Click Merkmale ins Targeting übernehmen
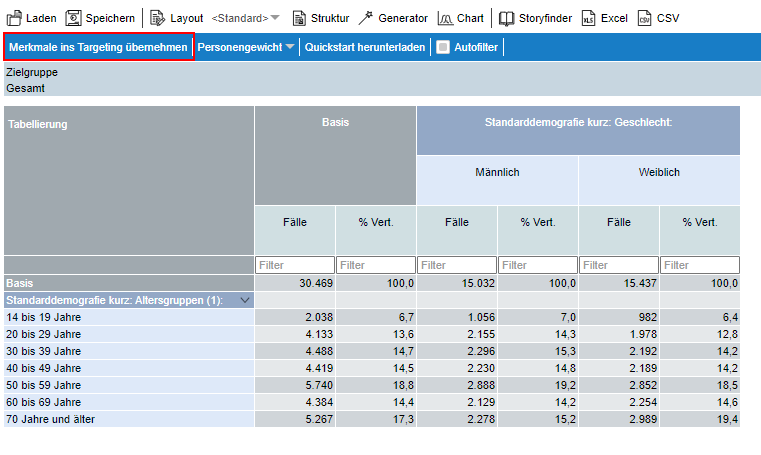 pos(98,47)
